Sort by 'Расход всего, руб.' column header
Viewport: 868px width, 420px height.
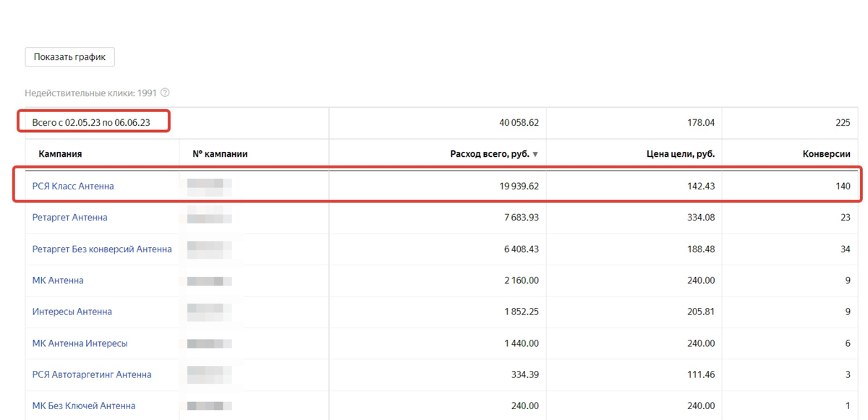pos(494,154)
